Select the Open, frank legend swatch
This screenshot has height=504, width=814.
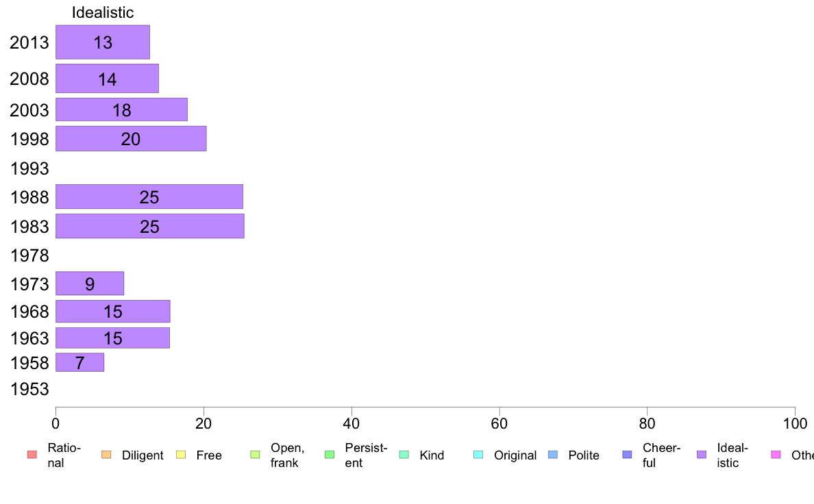[255, 455]
